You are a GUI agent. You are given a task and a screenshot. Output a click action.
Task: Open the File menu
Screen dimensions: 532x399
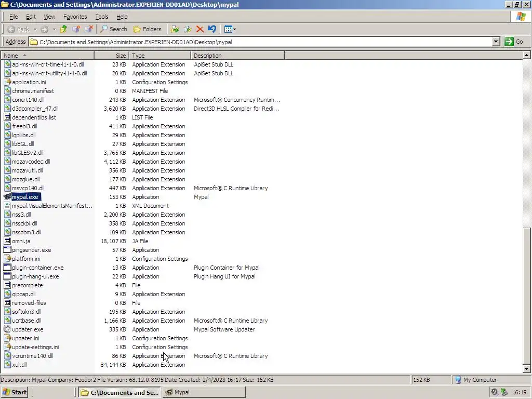pyautogui.click(x=14, y=17)
